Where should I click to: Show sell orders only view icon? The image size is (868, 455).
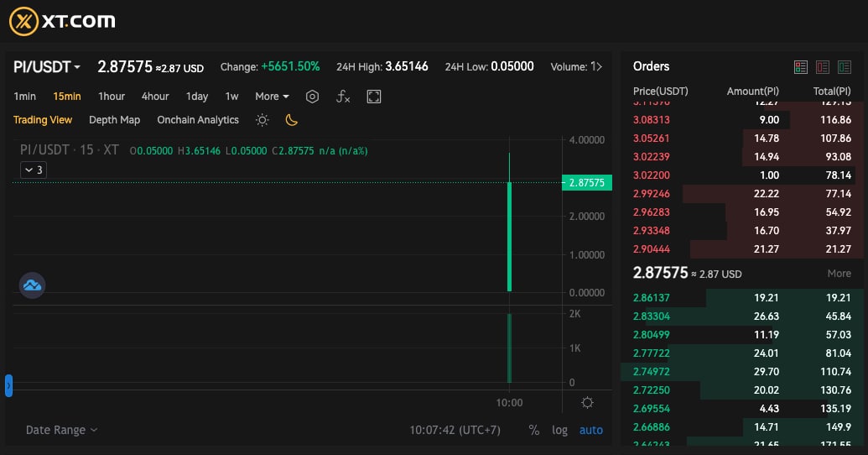[823, 67]
